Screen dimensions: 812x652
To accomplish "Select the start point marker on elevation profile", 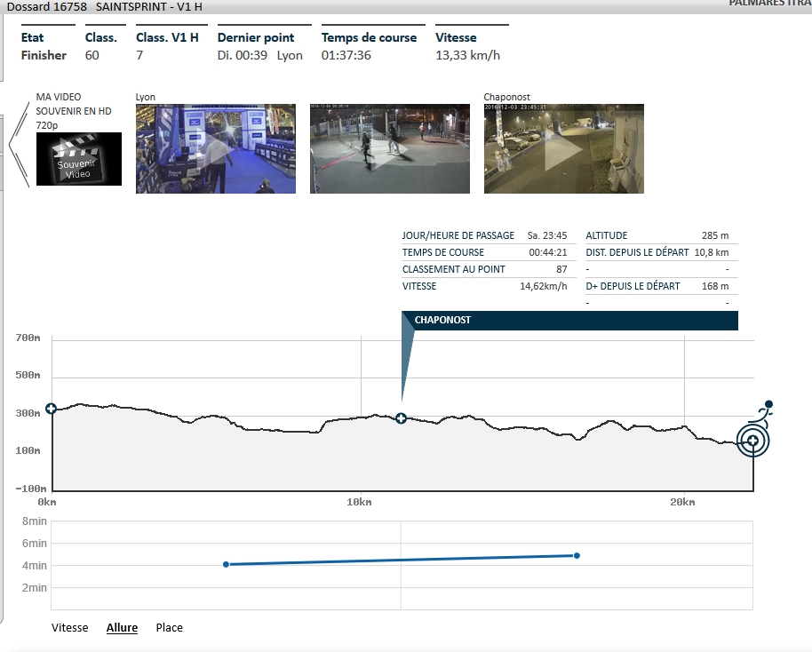I will [51, 409].
